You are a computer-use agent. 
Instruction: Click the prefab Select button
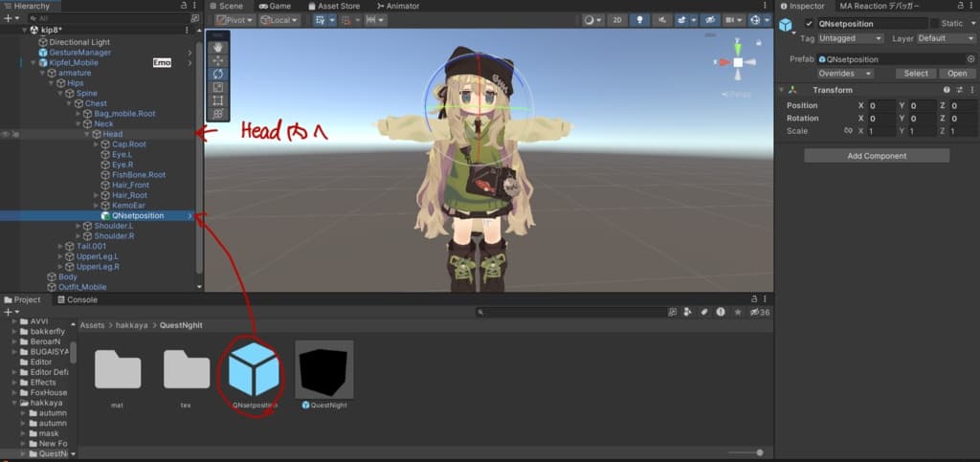coord(916,74)
